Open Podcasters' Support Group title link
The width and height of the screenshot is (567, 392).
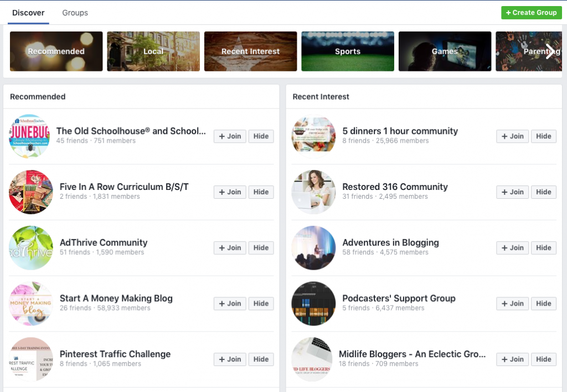[399, 298]
